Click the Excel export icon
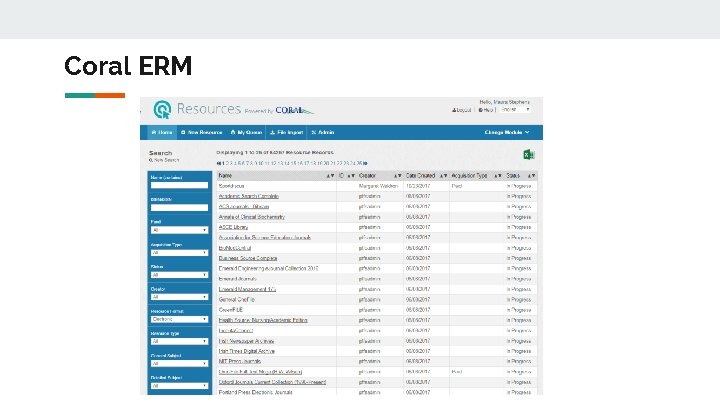This screenshot has width=720, height=405. click(529, 155)
